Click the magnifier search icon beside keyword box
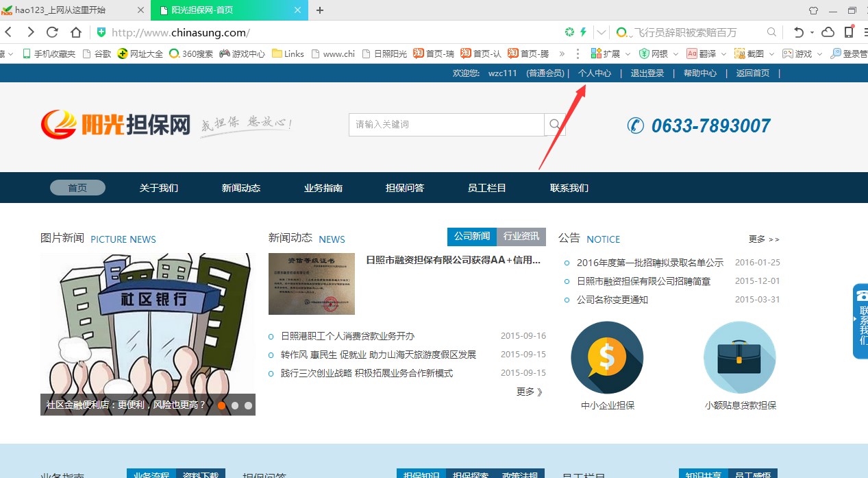 click(554, 125)
